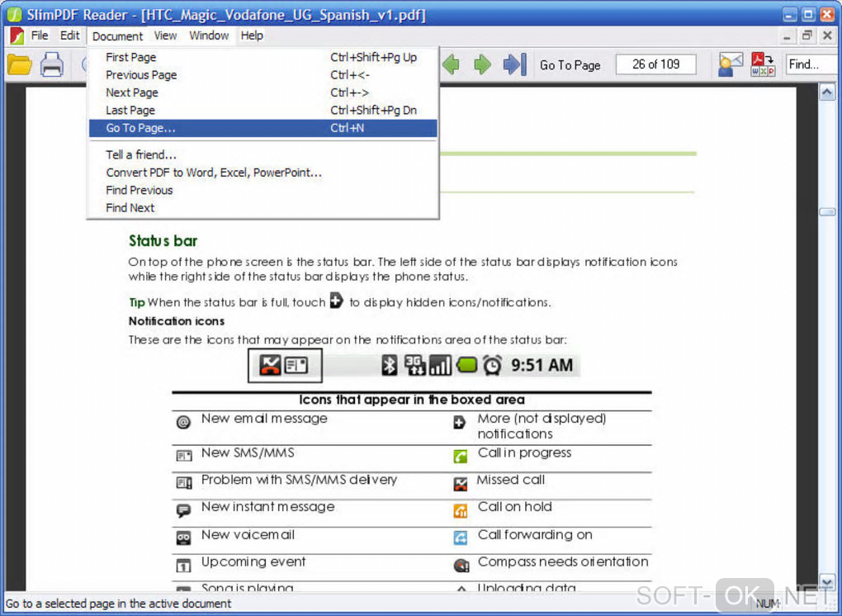Screen dimensions: 842x616
Task: Click the Status bar heading in the page
Action: (163, 241)
